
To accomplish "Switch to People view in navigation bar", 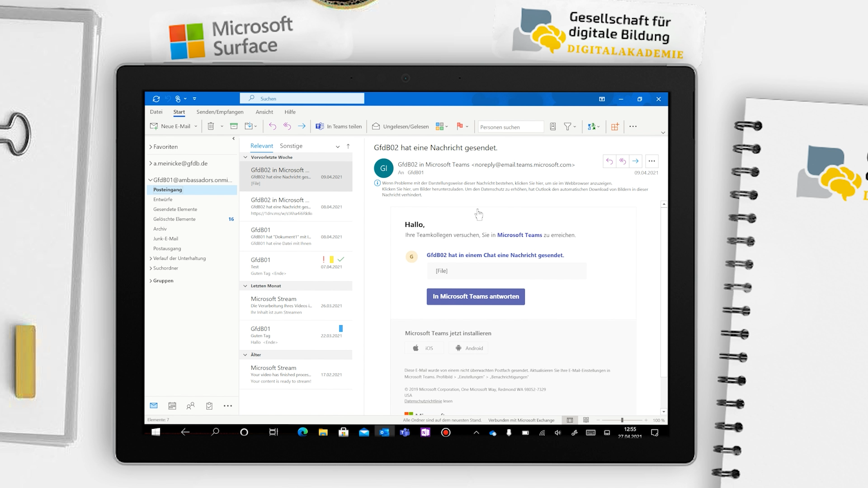I will [191, 406].
